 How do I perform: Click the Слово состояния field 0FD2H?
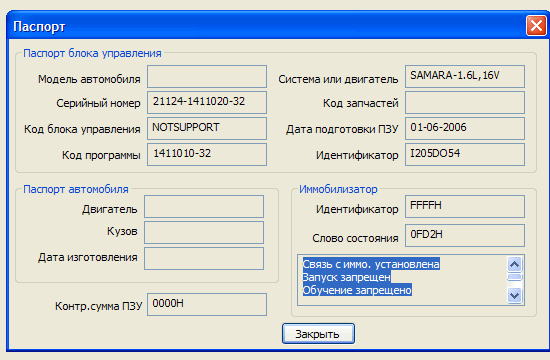465,235
